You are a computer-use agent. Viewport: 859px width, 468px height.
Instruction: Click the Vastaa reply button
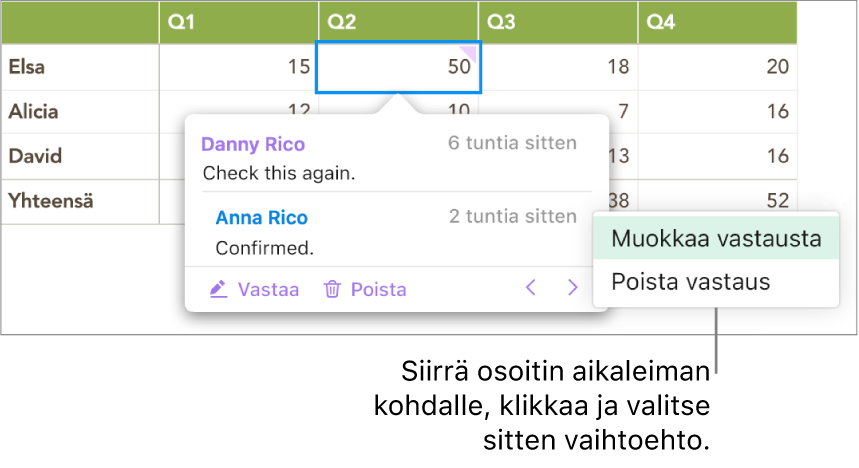click(267, 290)
